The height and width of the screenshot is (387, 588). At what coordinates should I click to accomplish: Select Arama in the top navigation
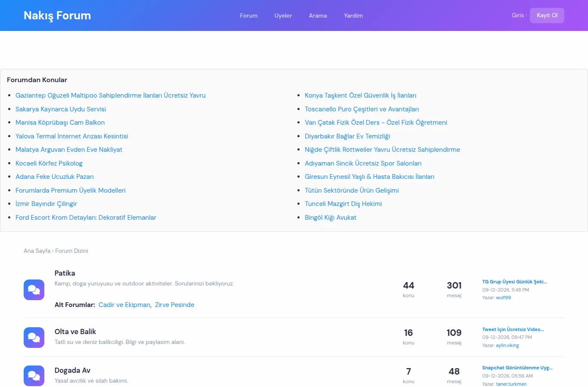click(318, 15)
